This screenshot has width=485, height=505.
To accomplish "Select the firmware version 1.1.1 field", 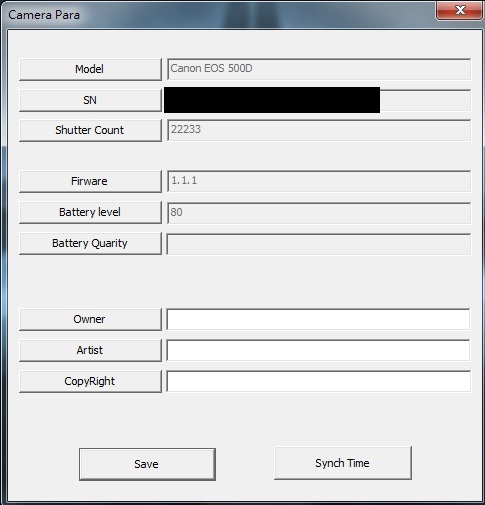I will (x=319, y=181).
